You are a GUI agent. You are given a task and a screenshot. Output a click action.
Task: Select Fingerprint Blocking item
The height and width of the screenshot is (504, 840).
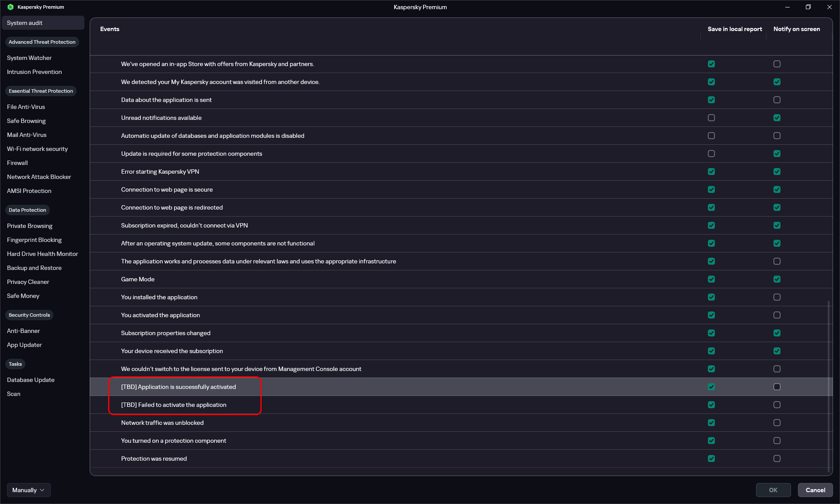[x=34, y=240]
